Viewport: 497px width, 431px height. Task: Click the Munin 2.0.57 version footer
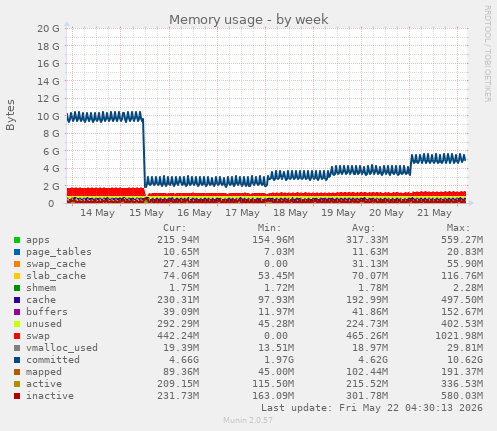point(248,420)
